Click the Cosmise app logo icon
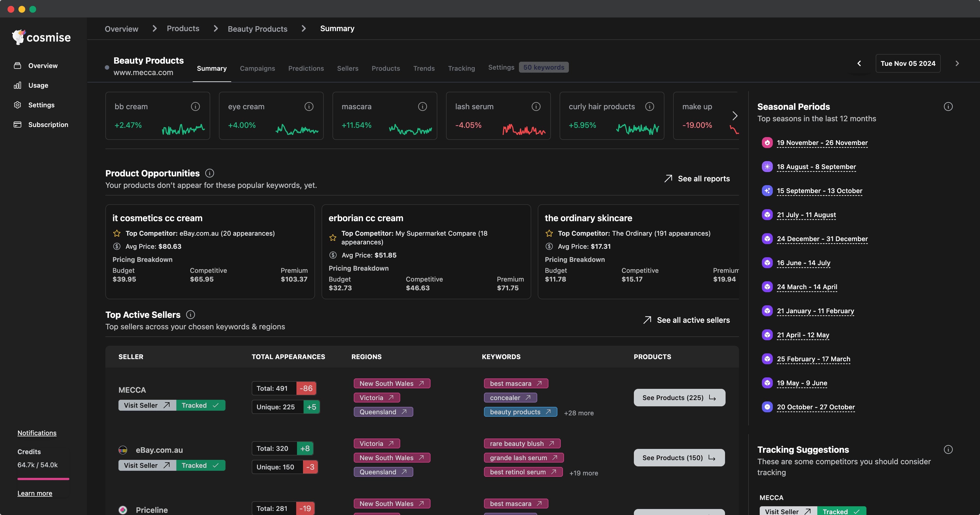The height and width of the screenshot is (515, 980). tap(18, 37)
